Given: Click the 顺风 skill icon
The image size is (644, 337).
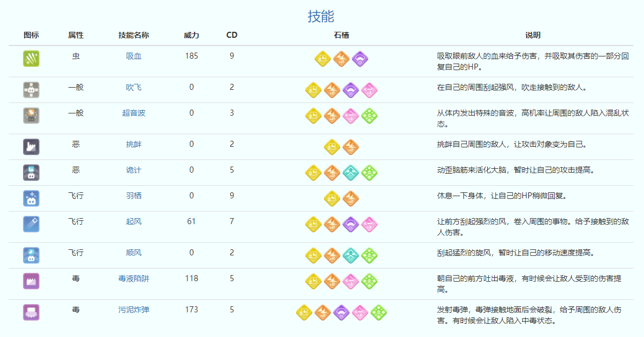Looking at the screenshot, I should pyautogui.click(x=31, y=255).
